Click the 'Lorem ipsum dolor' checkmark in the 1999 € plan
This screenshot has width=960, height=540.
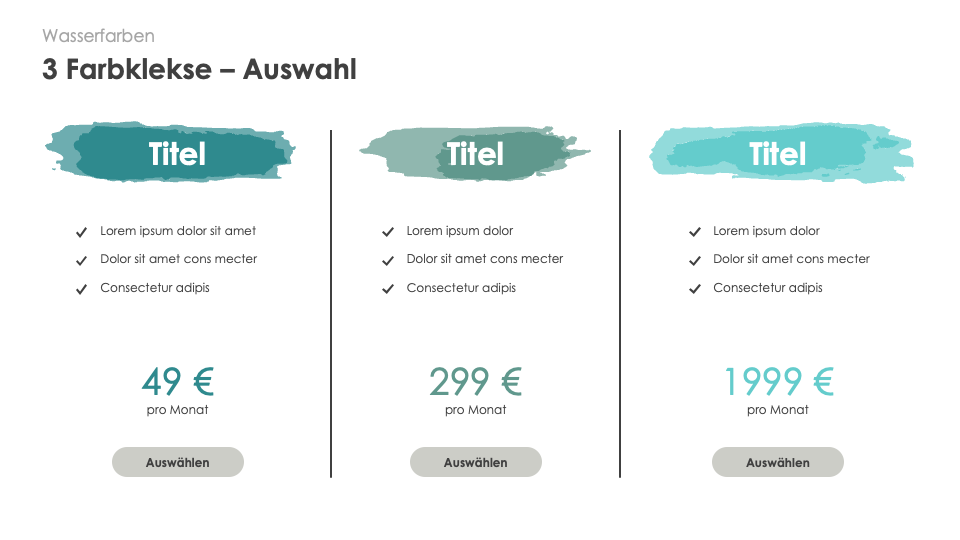pos(695,232)
